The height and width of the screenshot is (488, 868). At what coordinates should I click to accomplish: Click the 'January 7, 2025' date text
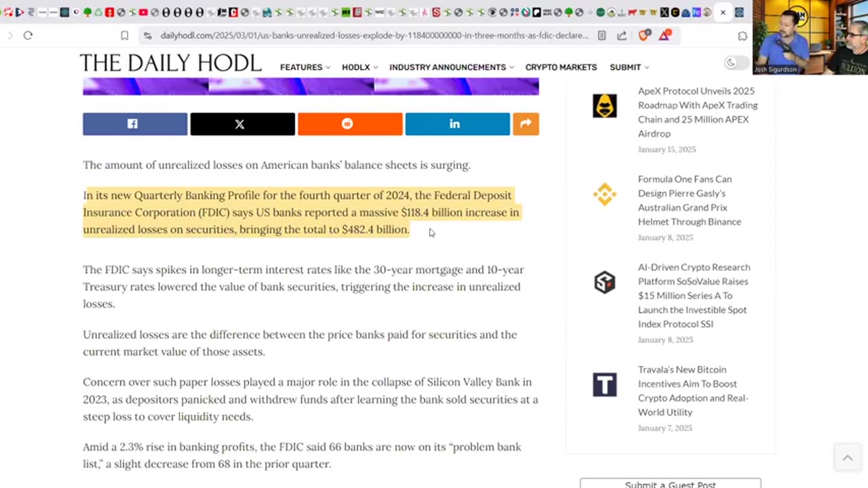tap(665, 428)
